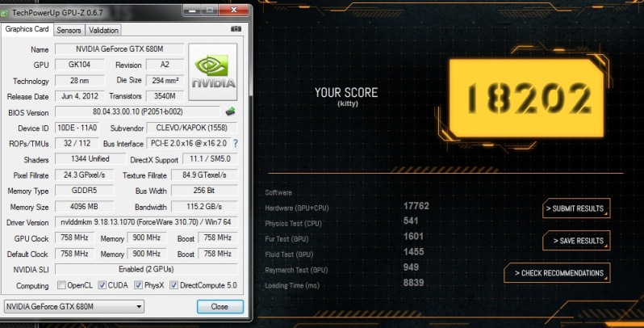The height and width of the screenshot is (328, 644).
Task: Click the Hardware (GPU+CPU) score 17762
Action: point(416,206)
